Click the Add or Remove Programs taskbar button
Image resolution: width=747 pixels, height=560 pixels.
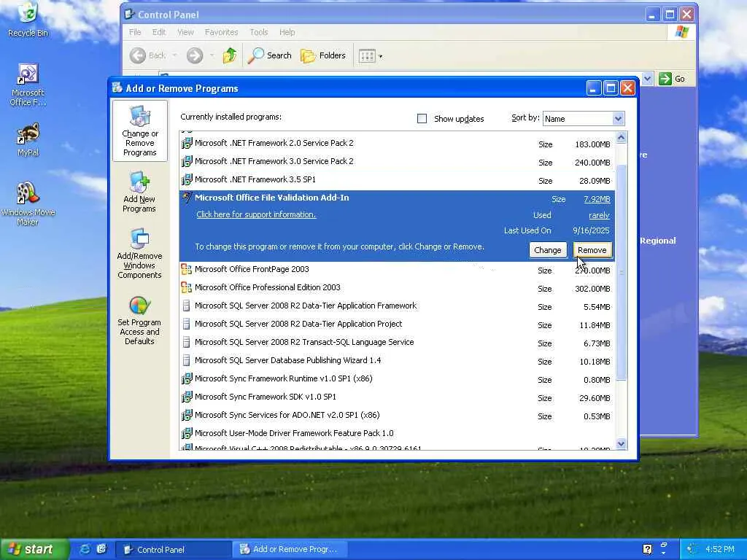(x=290, y=550)
